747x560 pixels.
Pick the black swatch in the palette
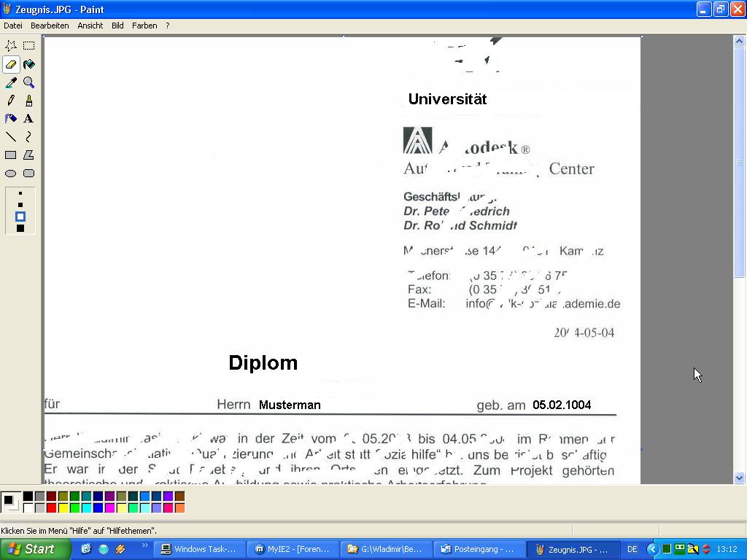(x=28, y=497)
